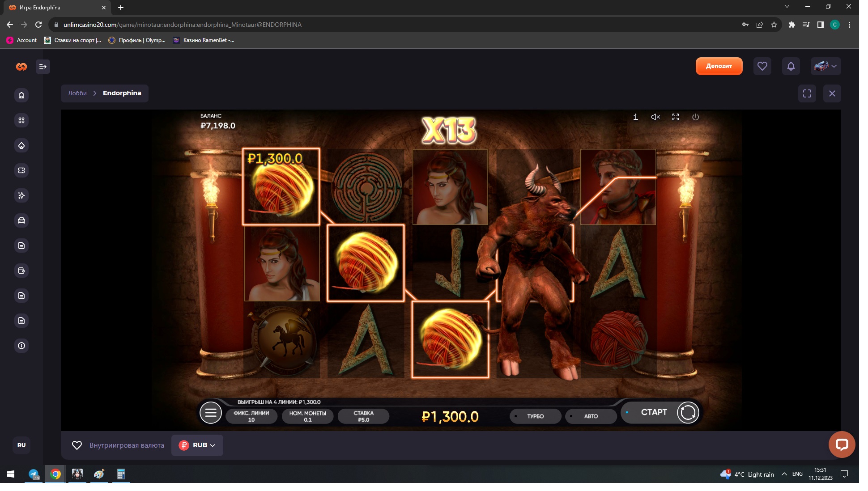Switch language via RU button

click(x=21, y=445)
